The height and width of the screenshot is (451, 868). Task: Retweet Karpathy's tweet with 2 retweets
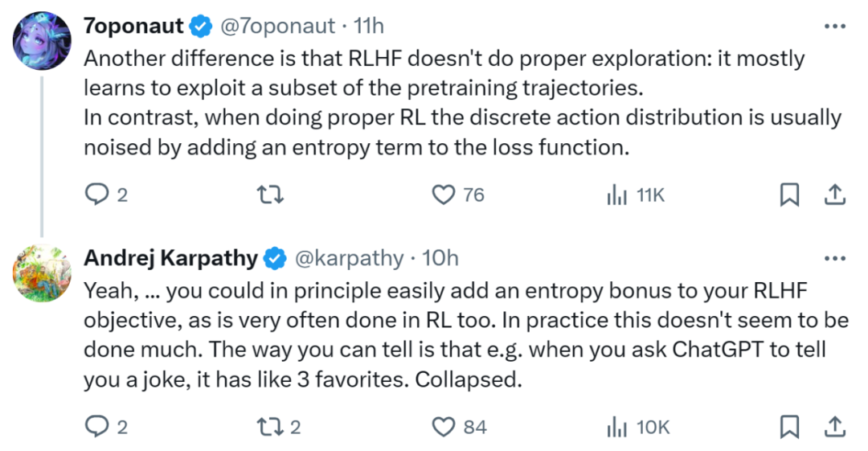pos(271,427)
